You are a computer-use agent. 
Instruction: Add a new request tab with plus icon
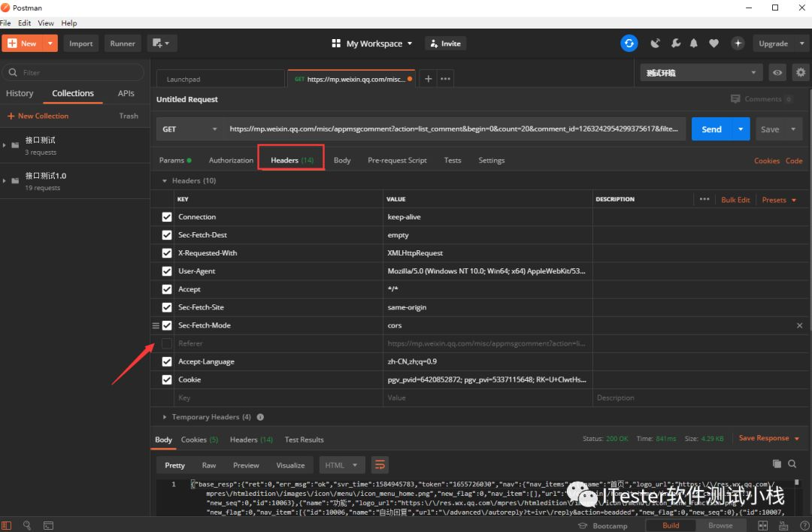429,79
